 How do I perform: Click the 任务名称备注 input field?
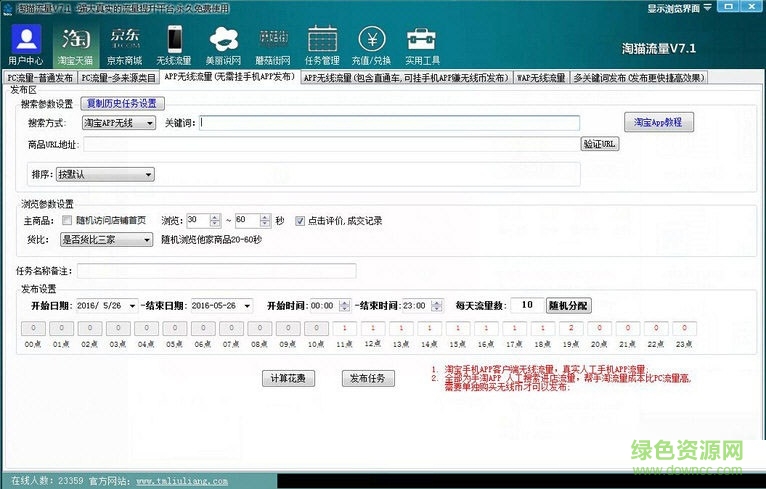point(216,271)
